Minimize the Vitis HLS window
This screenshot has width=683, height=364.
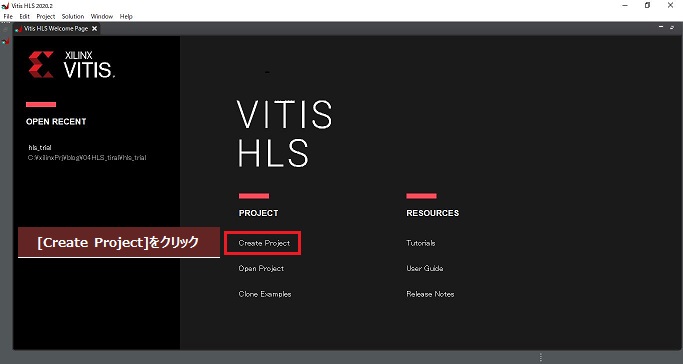pos(625,5)
